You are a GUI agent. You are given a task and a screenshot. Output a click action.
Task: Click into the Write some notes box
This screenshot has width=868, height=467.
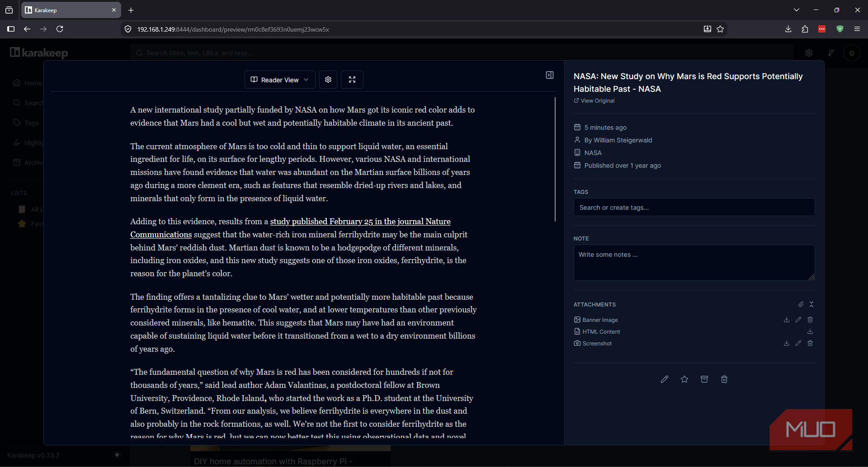click(x=694, y=263)
